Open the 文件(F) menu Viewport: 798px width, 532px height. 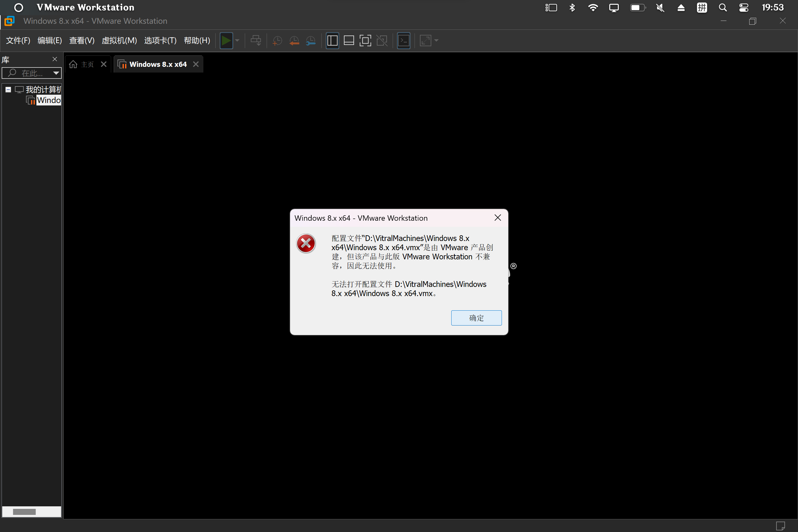18,41
